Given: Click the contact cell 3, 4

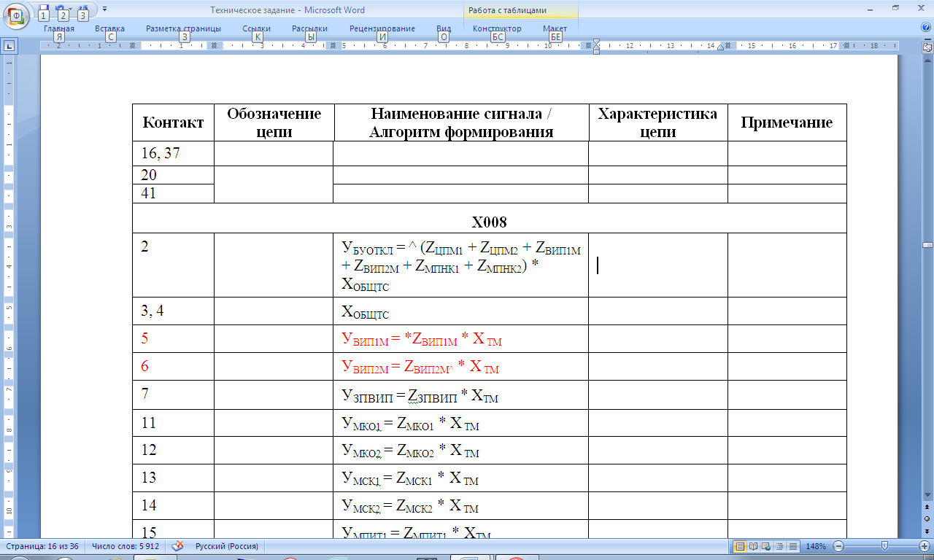Looking at the screenshot, I should 172,311.
